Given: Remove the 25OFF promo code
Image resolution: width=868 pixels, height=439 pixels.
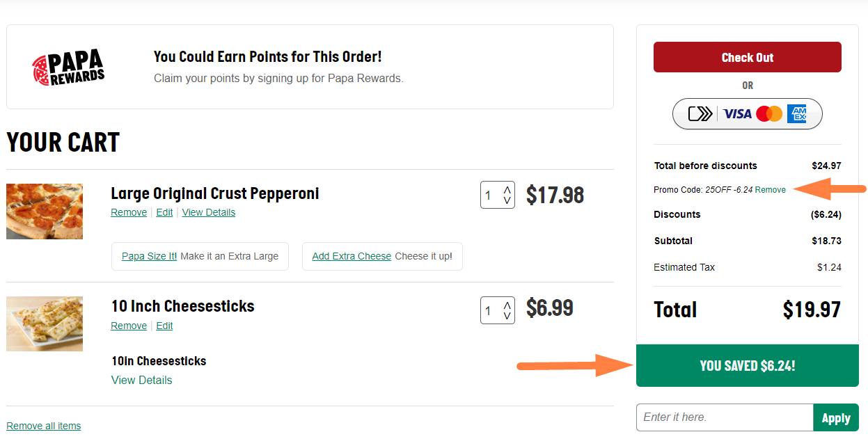Looking at the screenshot, I should pyautogui.click(x=771, y=190).
